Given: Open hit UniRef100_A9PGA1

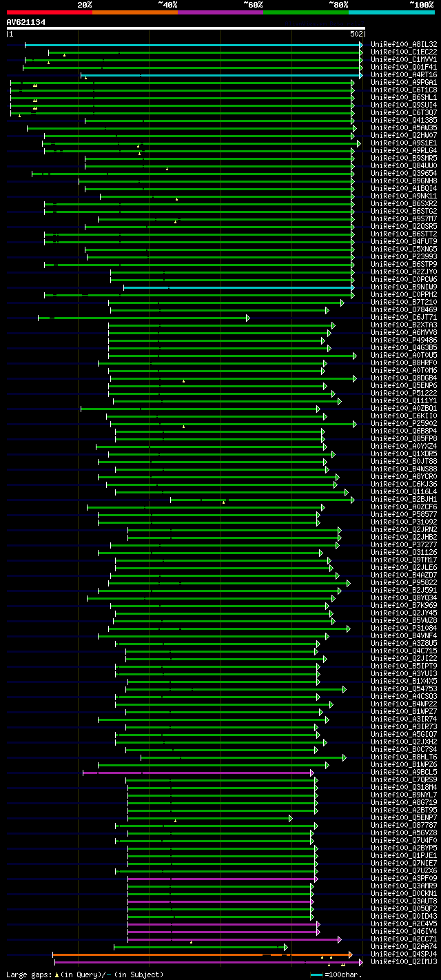Looking at the screenshot, I should 404,83.
